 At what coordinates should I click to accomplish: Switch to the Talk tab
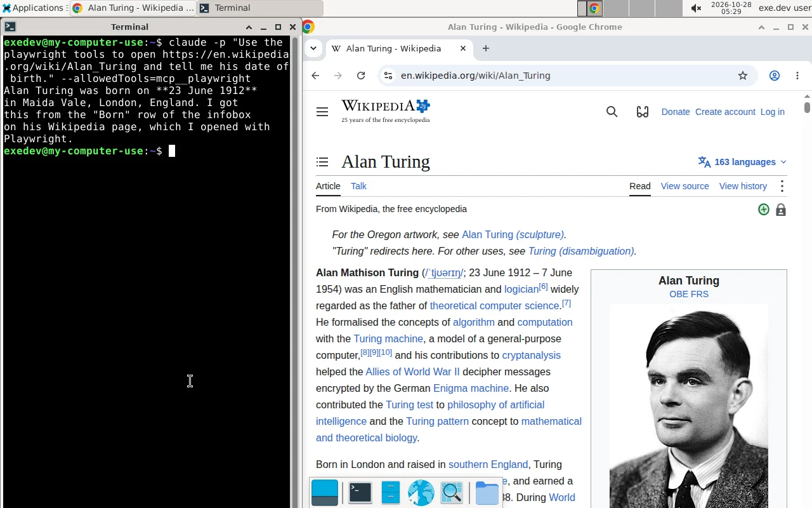pyautogui.click(x=358, y=186)
